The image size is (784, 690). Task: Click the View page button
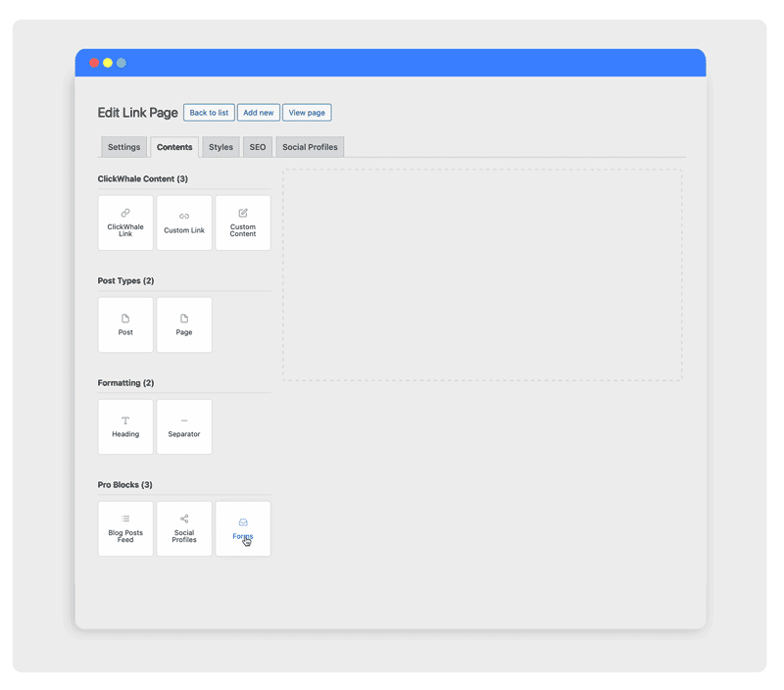coord(307,113)
